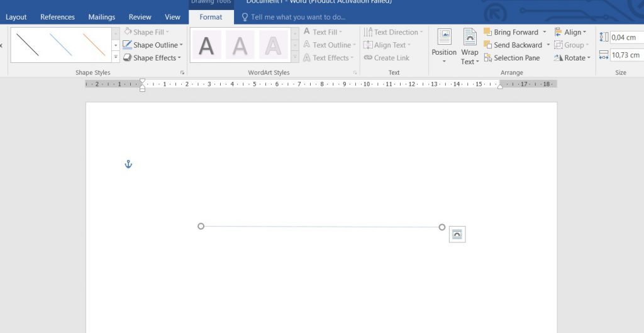Image resolution: width=644 pixels, height=333 pixels.
Task: Open the References tab
Action: click(57, 17)
